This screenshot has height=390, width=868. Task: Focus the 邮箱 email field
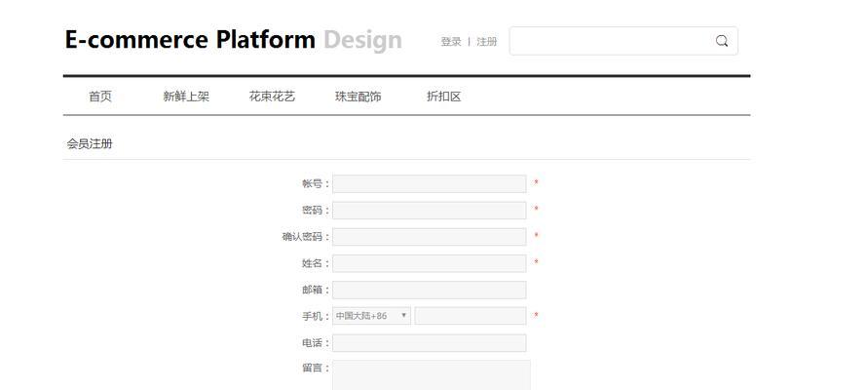click(x=429, y=290)
